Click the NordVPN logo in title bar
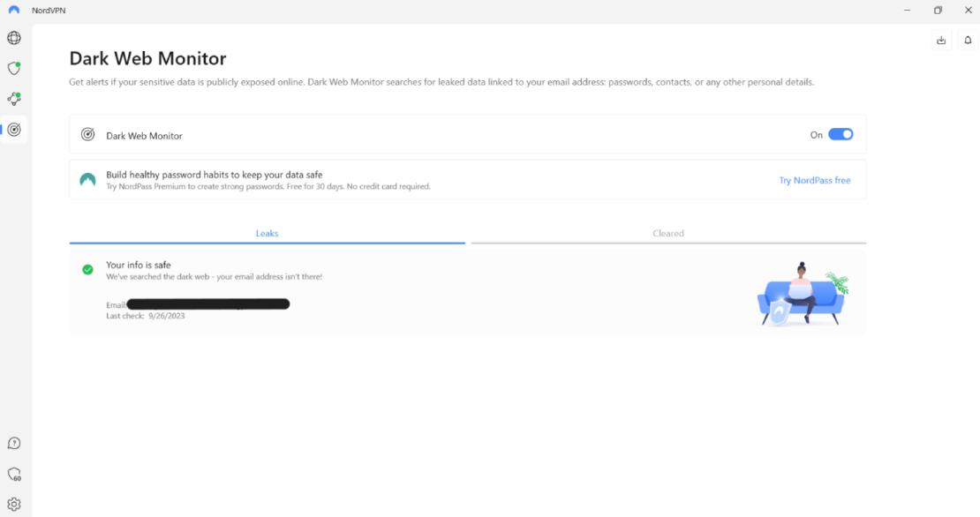The image size is (980, 517). pos(14,11)
